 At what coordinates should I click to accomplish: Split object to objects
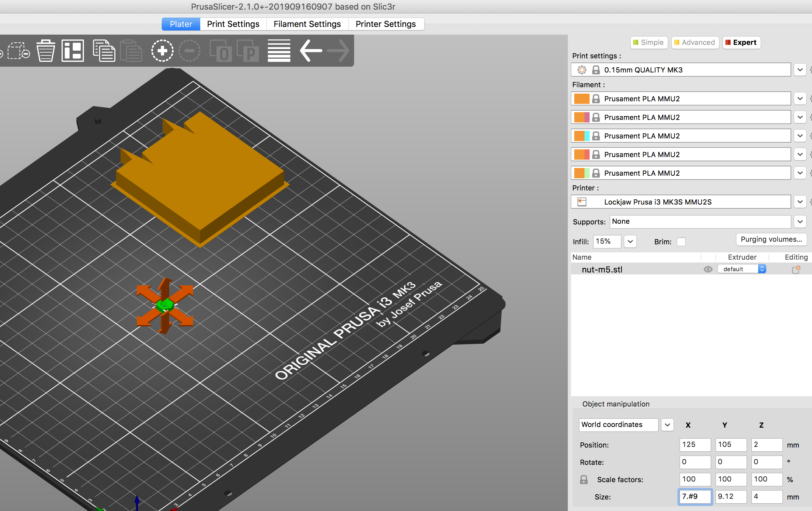point(221,51)
